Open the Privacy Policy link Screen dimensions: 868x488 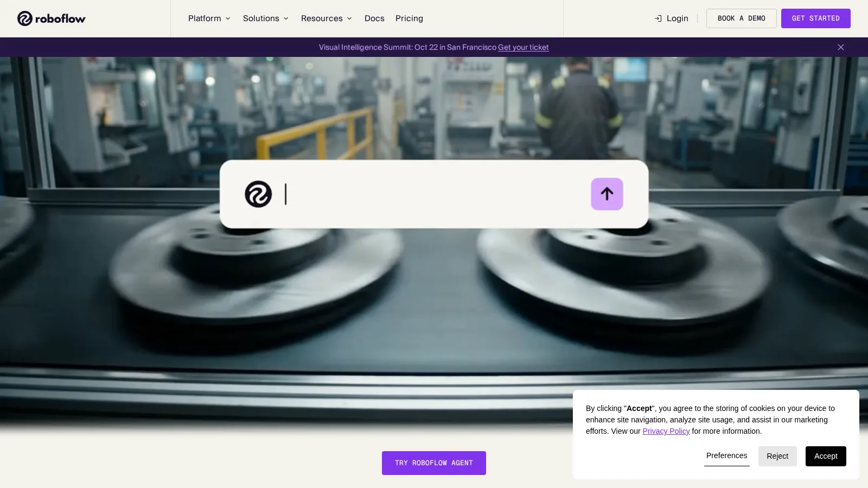pos(666,431)
